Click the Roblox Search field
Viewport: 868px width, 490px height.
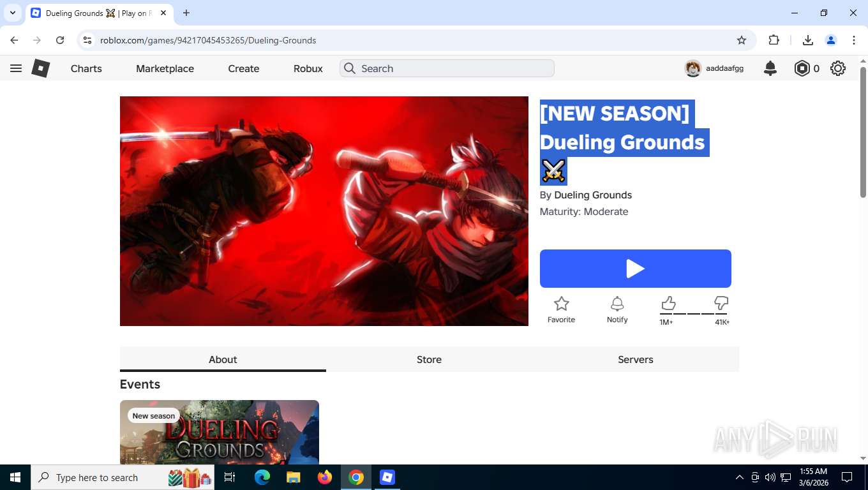click(447, 68)
